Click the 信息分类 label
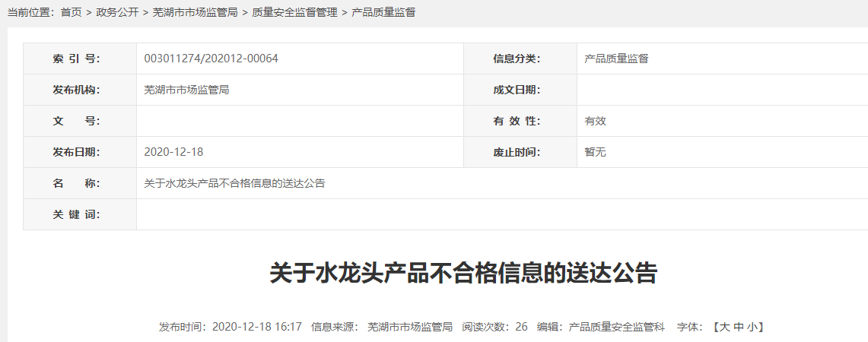The height and width of the screenshot is (342, 868). pos(517,59)
